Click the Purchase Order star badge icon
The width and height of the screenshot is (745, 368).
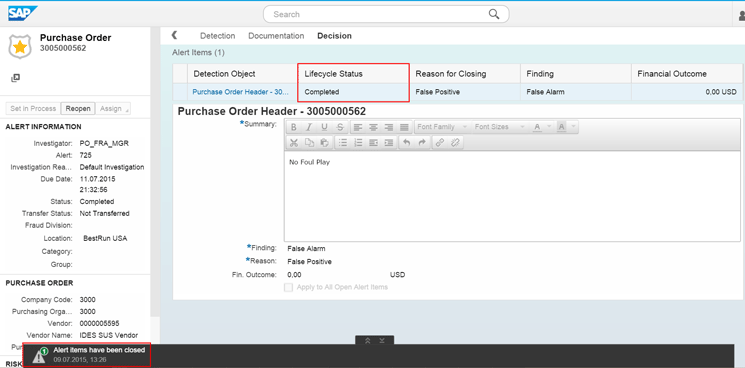(20, 47)
